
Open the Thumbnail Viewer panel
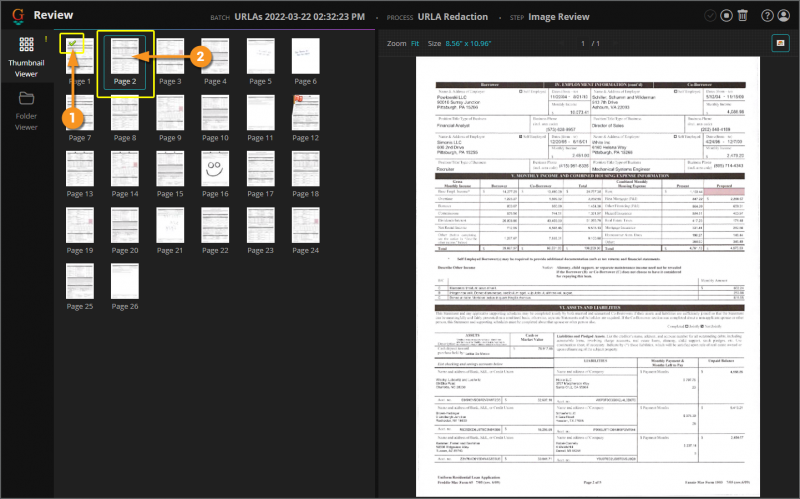pos(26,57)
